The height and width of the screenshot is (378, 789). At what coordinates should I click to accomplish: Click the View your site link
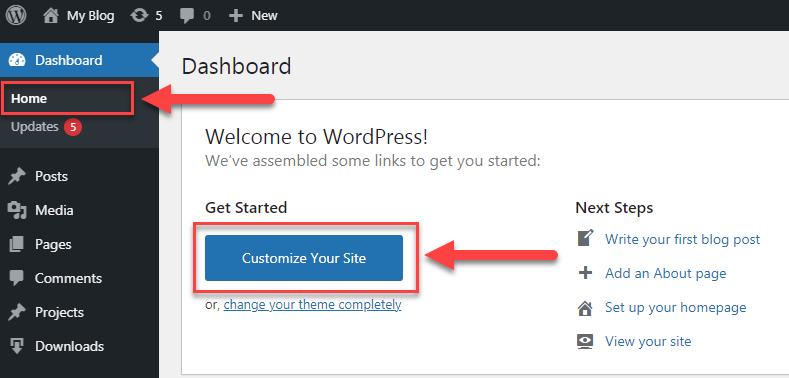pos(648,341)
